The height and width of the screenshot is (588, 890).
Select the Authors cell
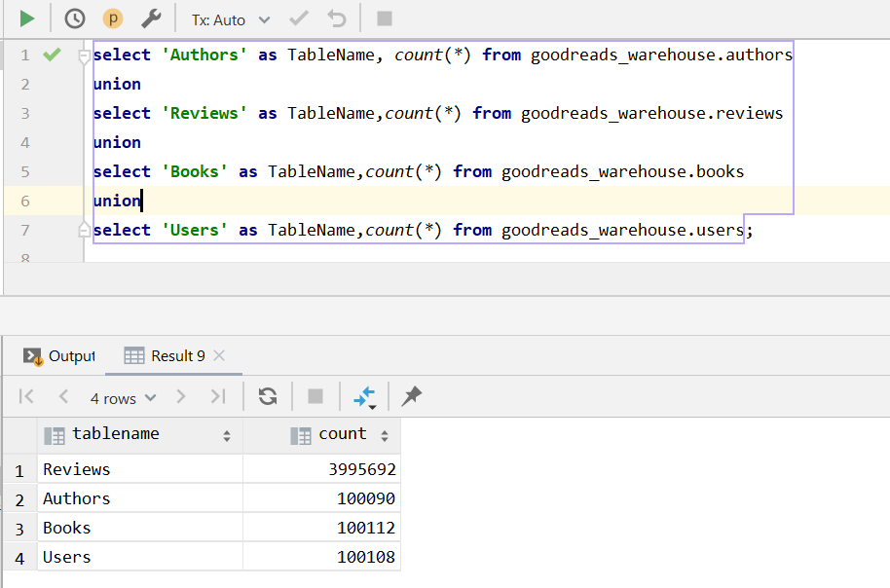(140, 498)
